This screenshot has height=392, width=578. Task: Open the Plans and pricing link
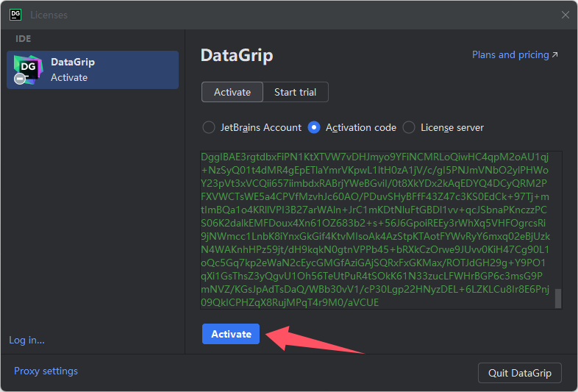(515, 55)
